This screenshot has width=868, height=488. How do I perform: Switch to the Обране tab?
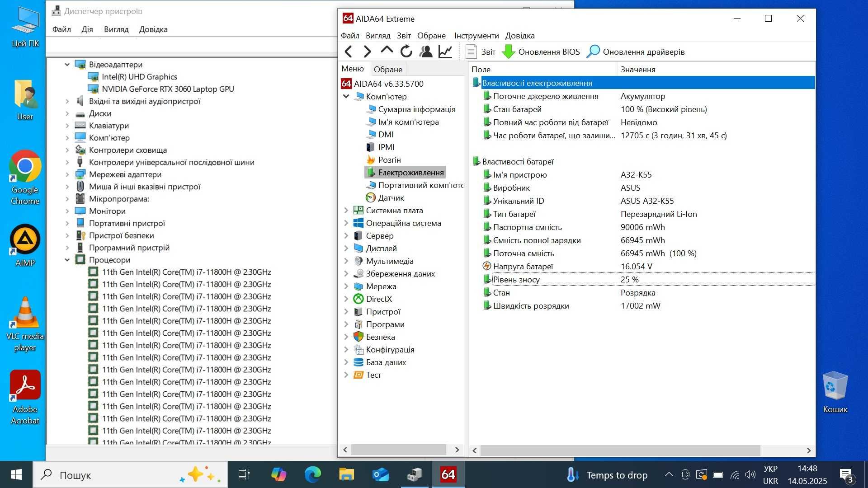(x=388, y=69)
